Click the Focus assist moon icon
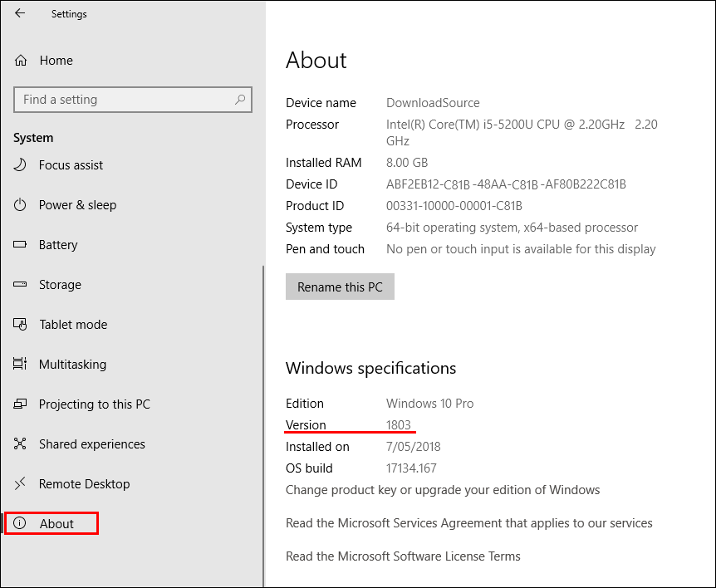The height and width of the screenshot is (588, 716). (x=20, y=164)
